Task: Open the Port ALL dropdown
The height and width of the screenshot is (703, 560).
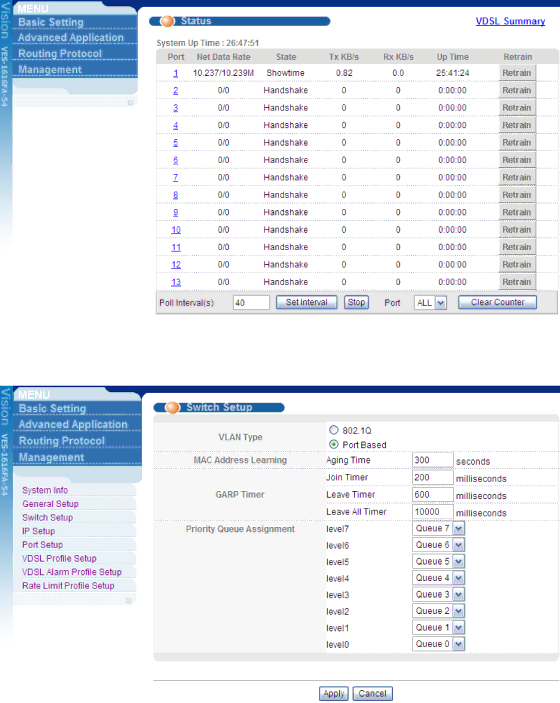Action: [430, 303]
